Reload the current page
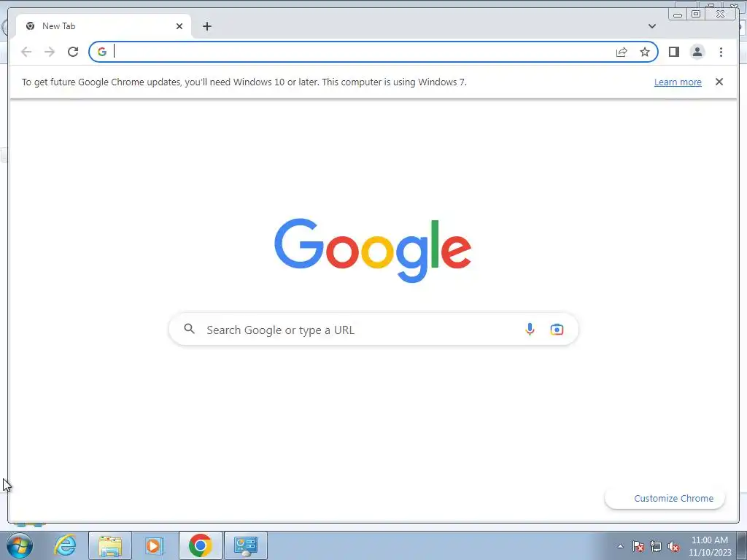The image size is (747, 560). pyautogui.click(x=73, y=52)
